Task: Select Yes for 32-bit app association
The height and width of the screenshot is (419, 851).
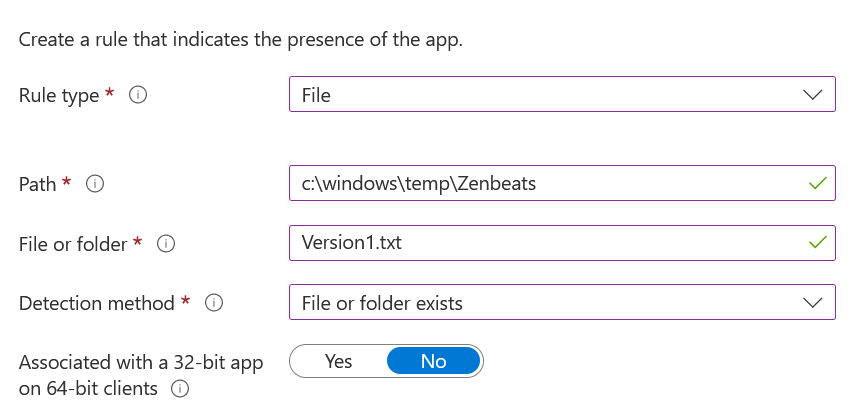Action: (x=338, y=361)
